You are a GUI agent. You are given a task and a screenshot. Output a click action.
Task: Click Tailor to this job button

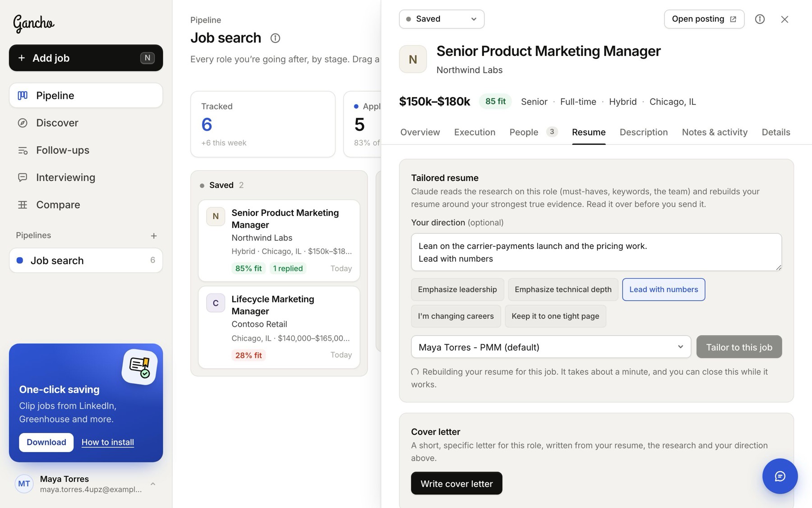click(x=739, y=347)
